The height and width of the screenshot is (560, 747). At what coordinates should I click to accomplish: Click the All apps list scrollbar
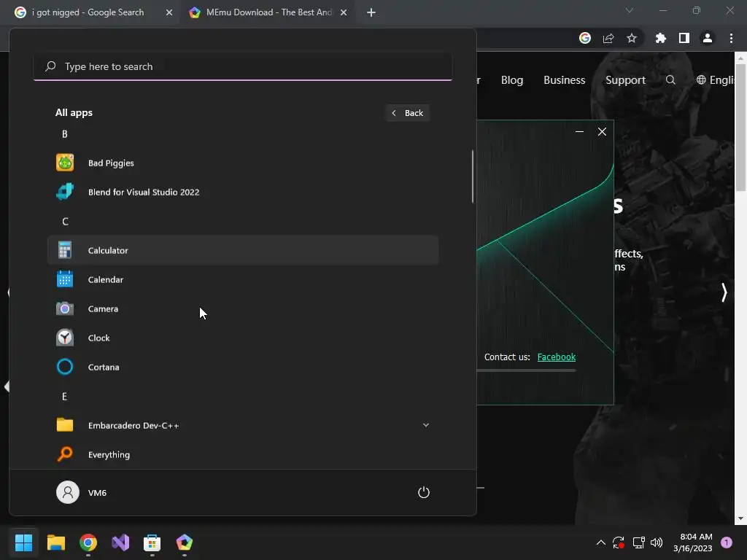point(473,176)
